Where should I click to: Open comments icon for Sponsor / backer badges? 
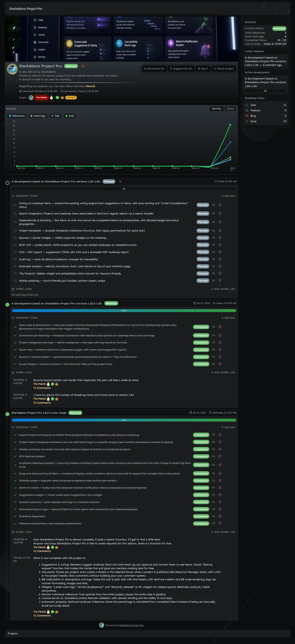213,238
